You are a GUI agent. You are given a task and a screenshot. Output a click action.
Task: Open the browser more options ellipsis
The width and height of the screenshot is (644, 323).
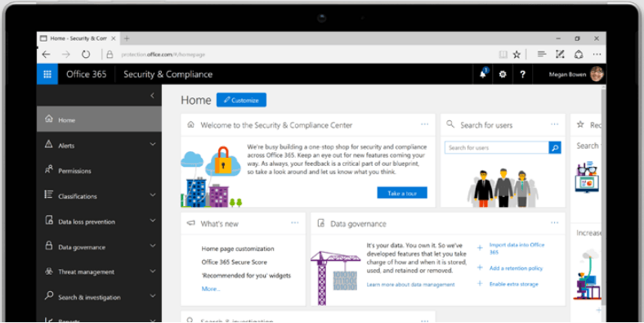point(597,54)
